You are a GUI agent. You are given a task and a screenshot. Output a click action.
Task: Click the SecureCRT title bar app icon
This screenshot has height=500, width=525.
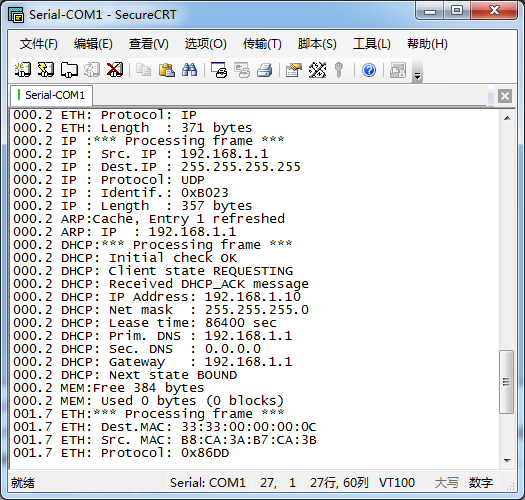[x=16, y=15]
